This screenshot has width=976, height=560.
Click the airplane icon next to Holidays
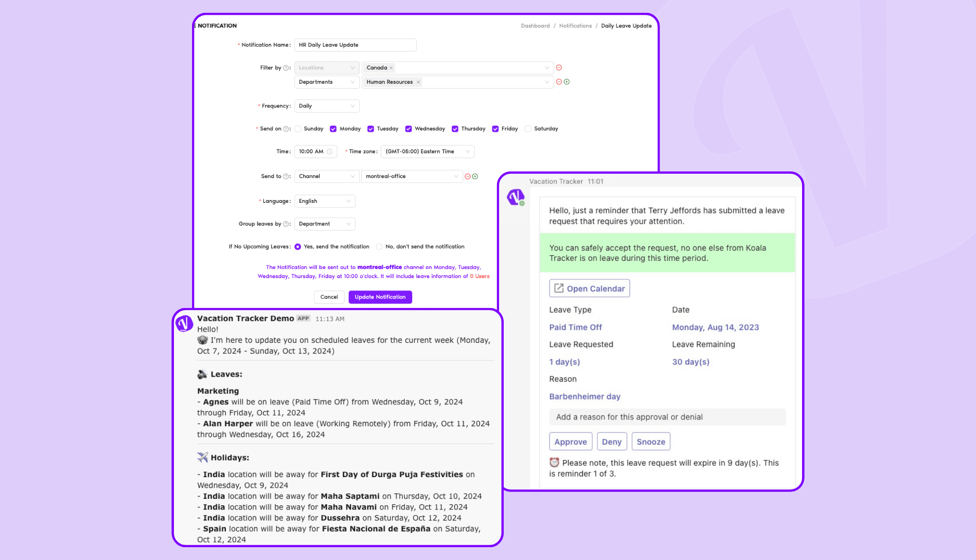[203, 458]
